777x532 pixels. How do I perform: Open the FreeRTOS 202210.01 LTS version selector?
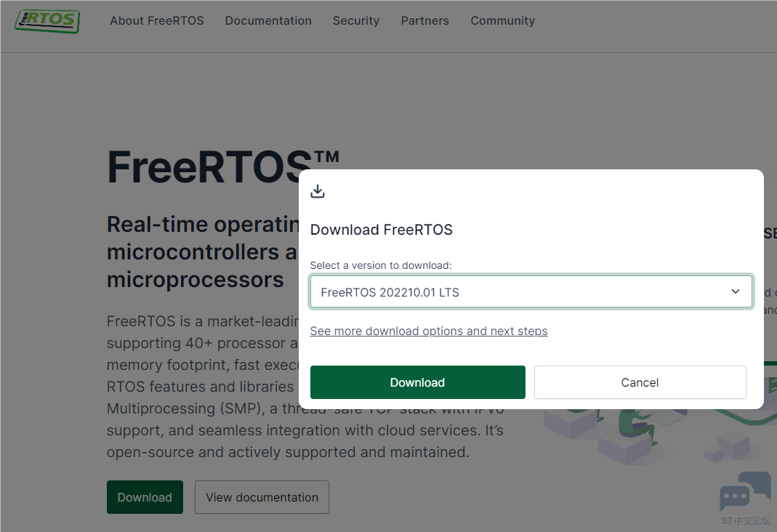pos(531,291)
